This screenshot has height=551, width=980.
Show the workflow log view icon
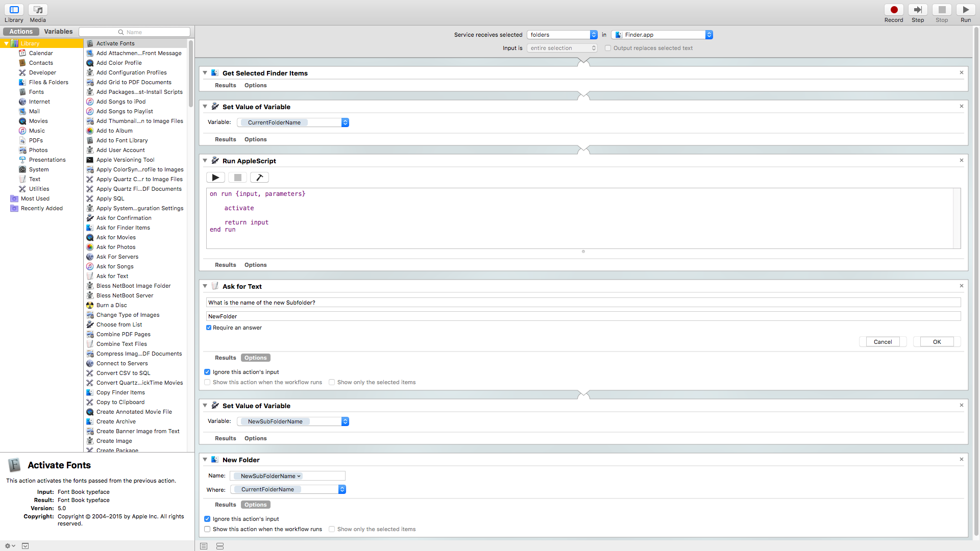point(204,546)
